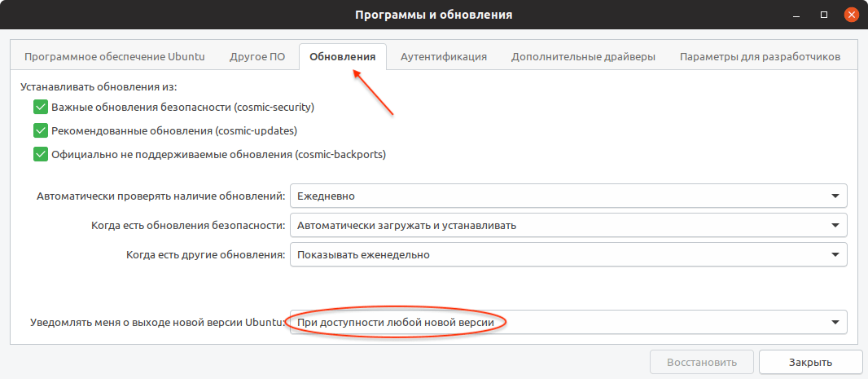Click the Закрыть button
The width and height of the screenshot is (868, 379).
point(809,362)
